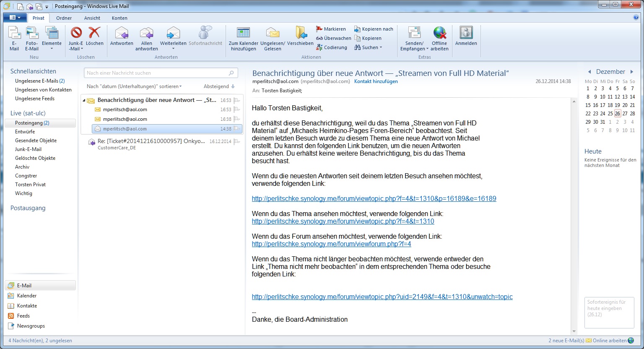Screen dimensions: 644x349
Task: Collapse the Benachrichtigung conversation thread
Action: (84, 100)
